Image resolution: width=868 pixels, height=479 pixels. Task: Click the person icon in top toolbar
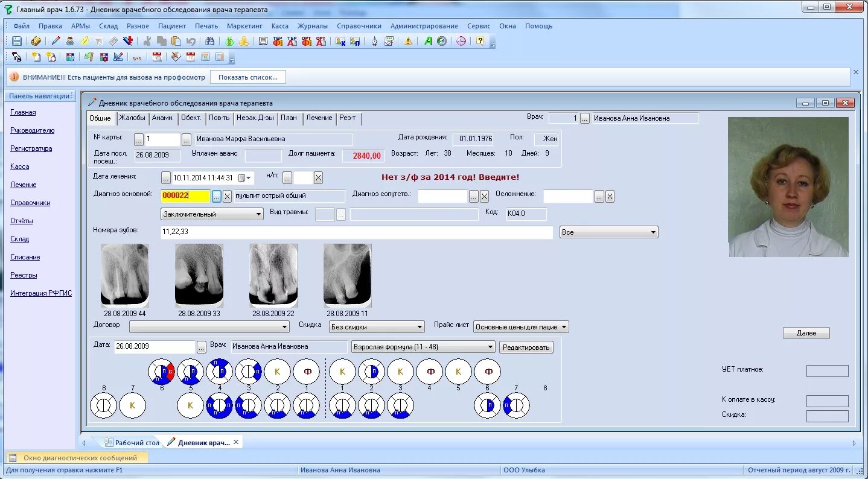[70, 41]
